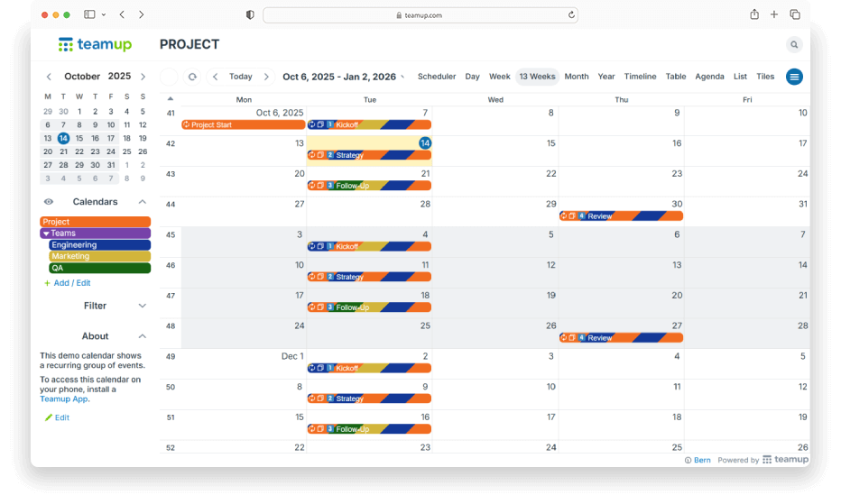Viewport: 841px width, 504px height.
Task: Collapse the About section chevron
Action: [x=143, y=336]
